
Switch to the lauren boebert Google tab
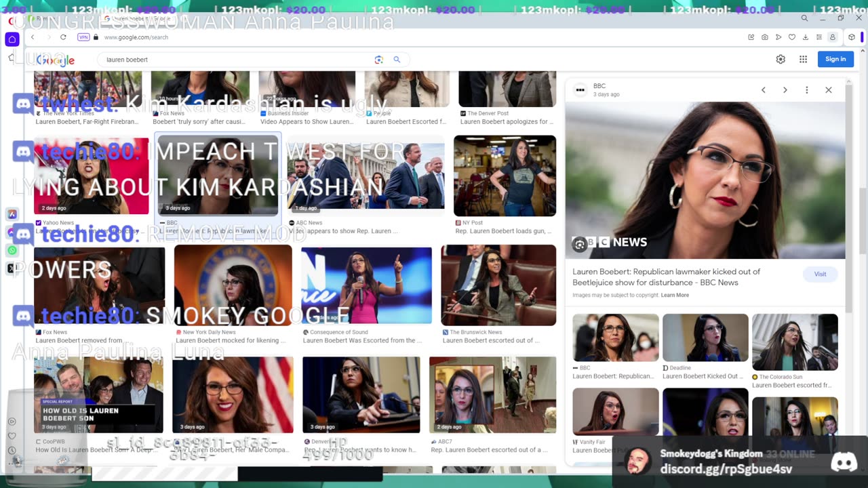(x=142, y=19)
